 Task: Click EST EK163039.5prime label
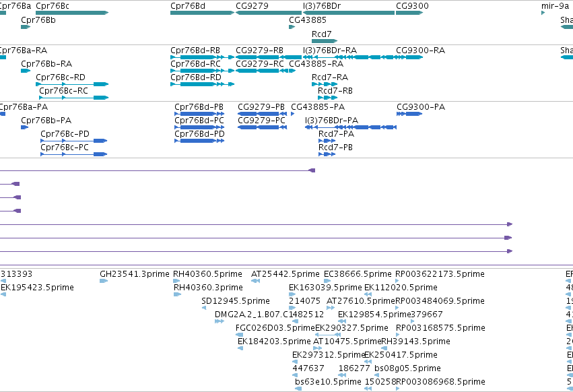click(x=325, y=288)
